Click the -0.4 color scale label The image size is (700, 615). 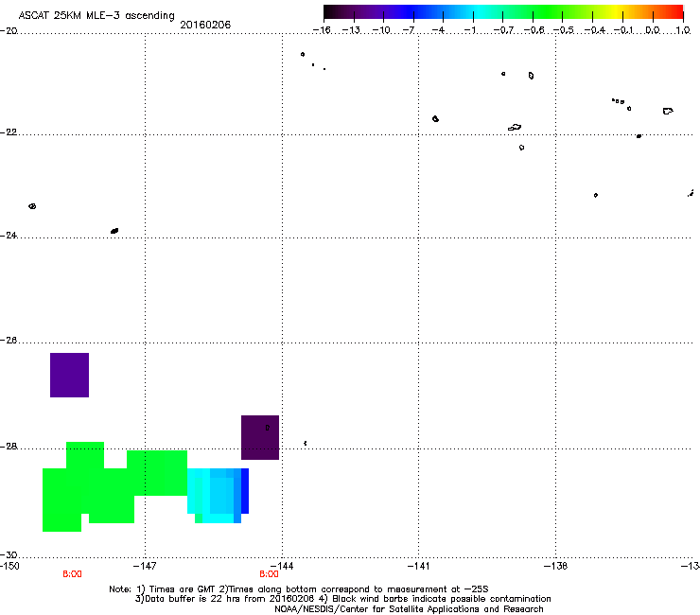(595, 30)
